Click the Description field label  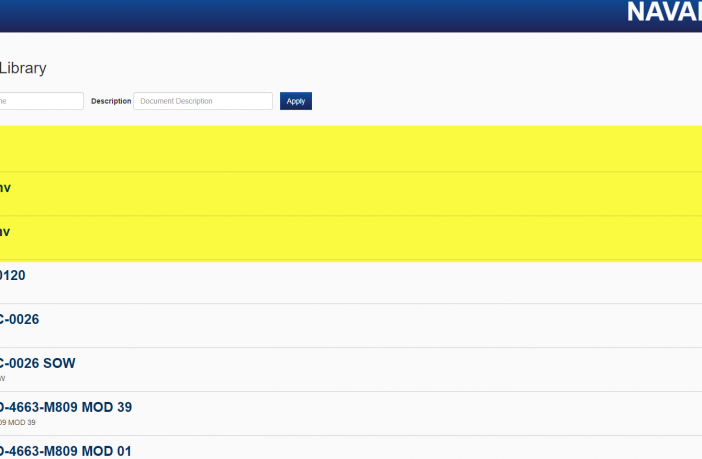click(111, 101)
